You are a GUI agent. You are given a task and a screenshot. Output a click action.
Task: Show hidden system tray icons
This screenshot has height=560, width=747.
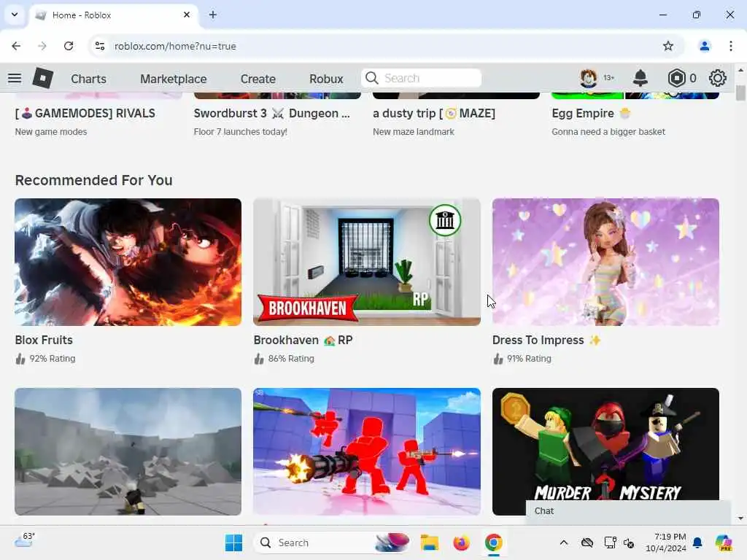tap(564, 542)
